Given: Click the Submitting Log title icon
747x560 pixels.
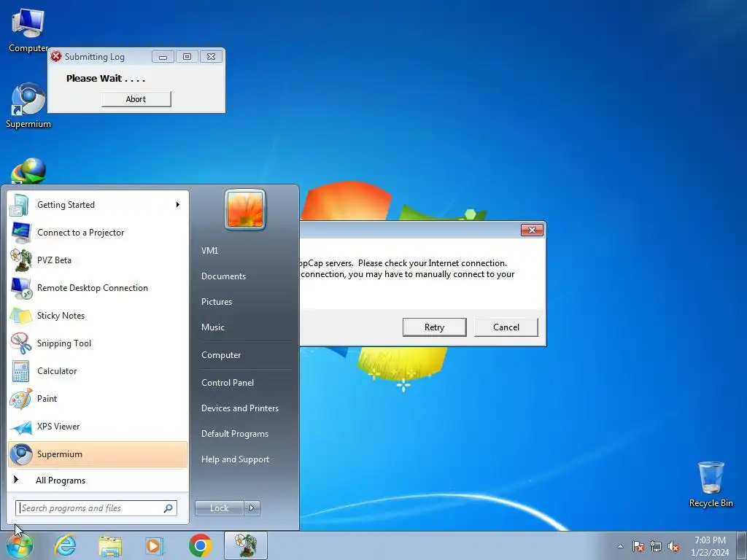Looking at the screenshot, I should coord(56,56).
